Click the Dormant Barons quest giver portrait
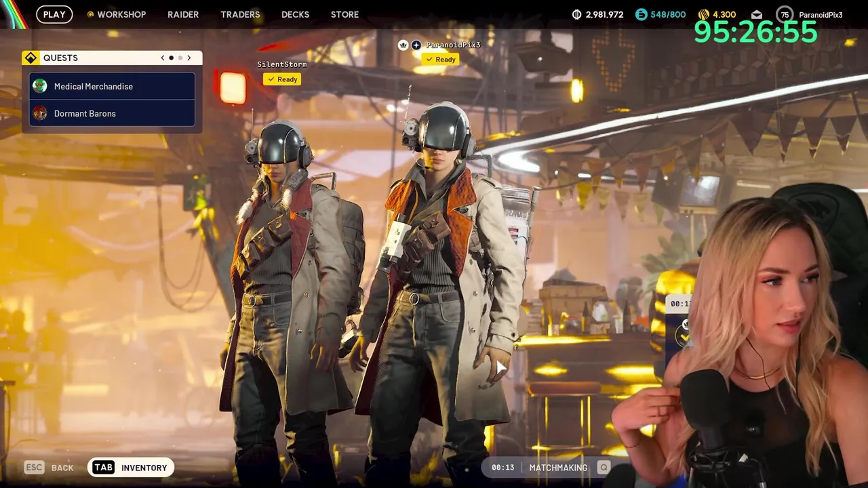868x488 pixels. pos(40,113)
